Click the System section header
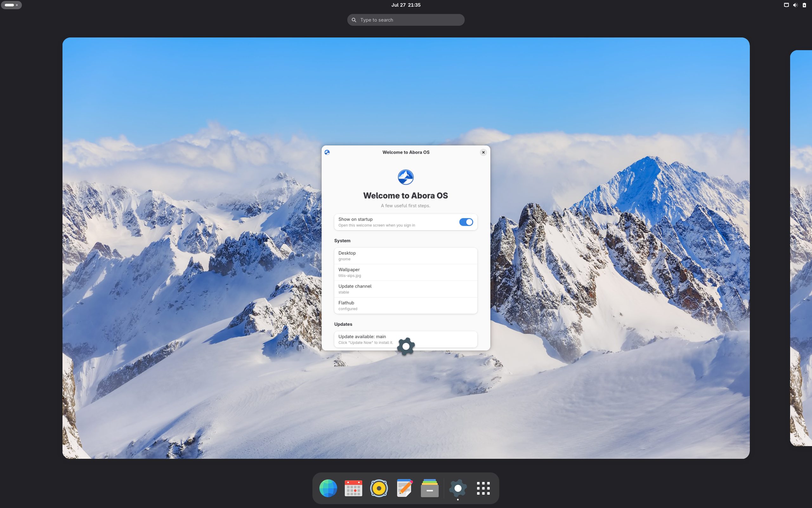Viewport: 812px width, 508px height. point(342,241)
